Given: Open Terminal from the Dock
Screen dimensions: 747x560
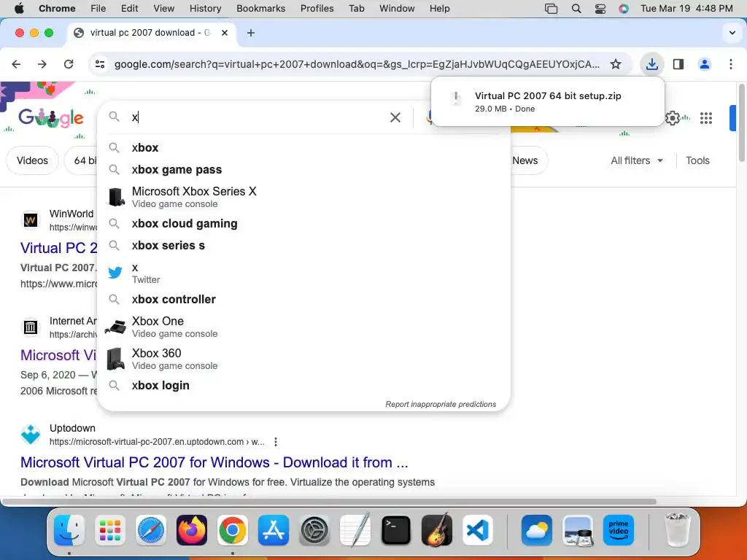Looking at the screenshot, I should [396, 529].
